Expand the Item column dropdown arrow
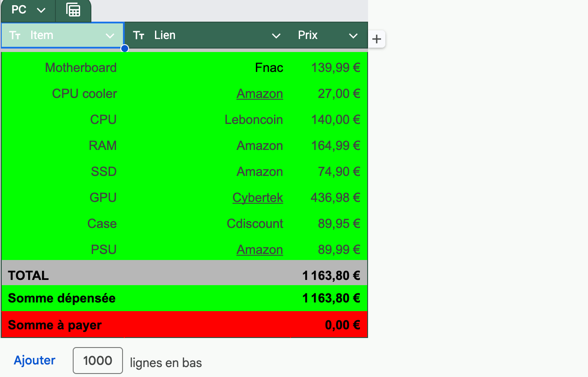The image size is (588, 377). (110, 36)
